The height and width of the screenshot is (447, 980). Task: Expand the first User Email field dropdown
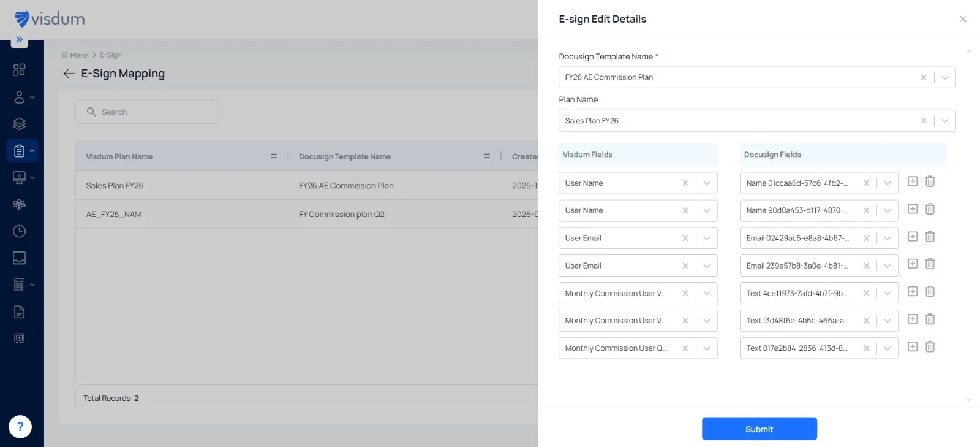707,238
